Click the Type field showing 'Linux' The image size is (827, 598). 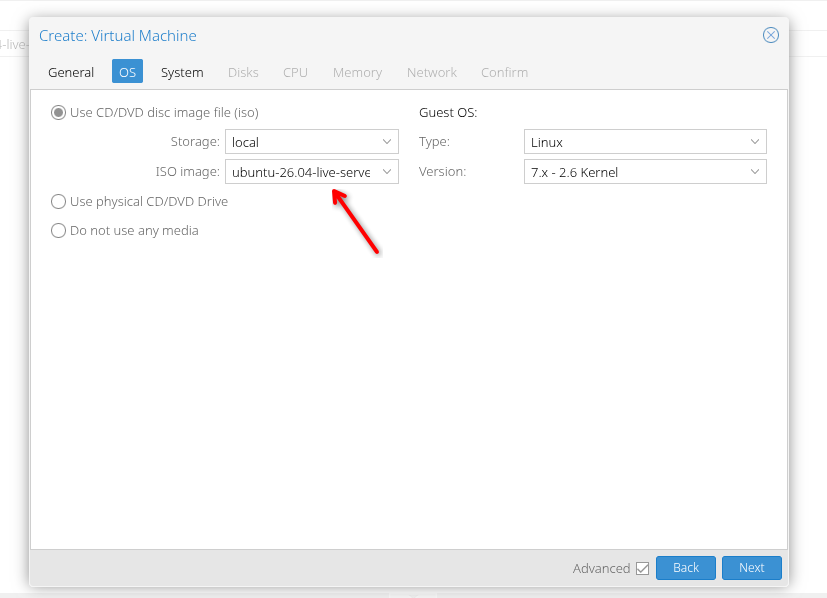645,142
